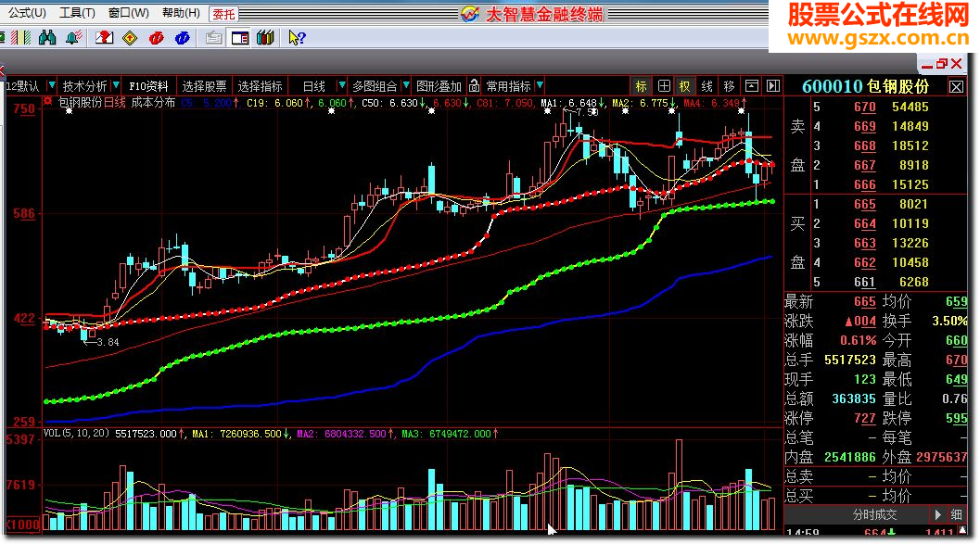
Task: Expand the 12默认 dropdown arrow
Action: pyautogui.click(x=51, y=85)
